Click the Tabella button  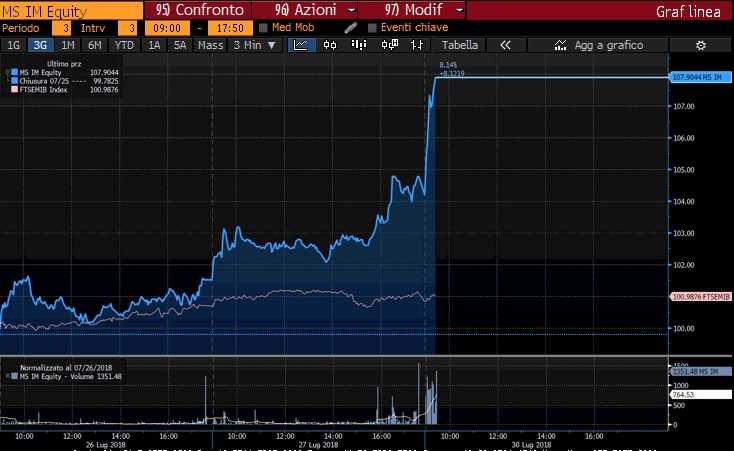click(x=460, y=45)
